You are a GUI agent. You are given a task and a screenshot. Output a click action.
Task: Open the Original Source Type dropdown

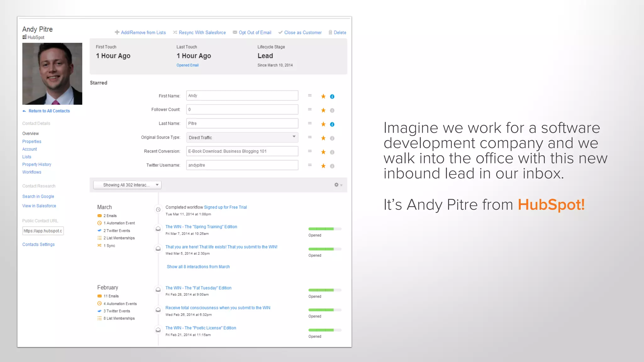(242, 137)
